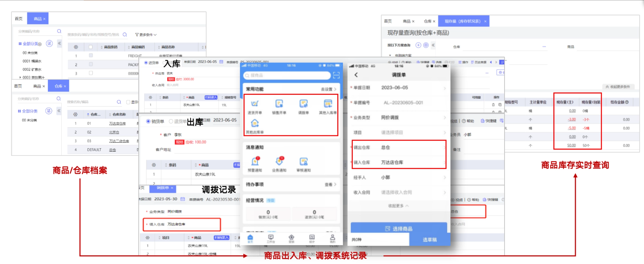Go to 首页 in the mobile bottom bar

click(250, 239)
